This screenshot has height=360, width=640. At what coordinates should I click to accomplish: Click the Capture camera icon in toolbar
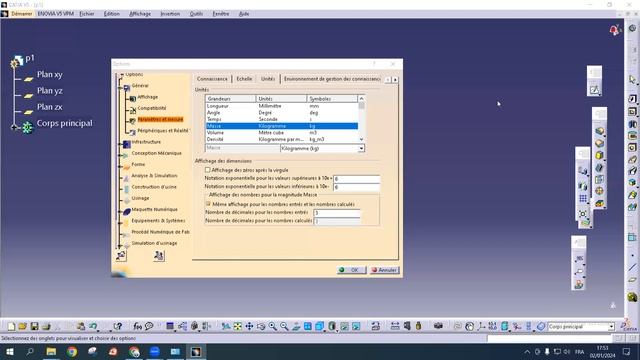point(438,326)
